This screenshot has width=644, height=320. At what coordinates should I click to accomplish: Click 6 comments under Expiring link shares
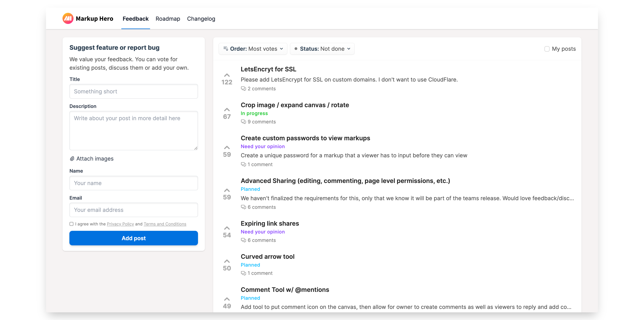(x=261, y=240)
